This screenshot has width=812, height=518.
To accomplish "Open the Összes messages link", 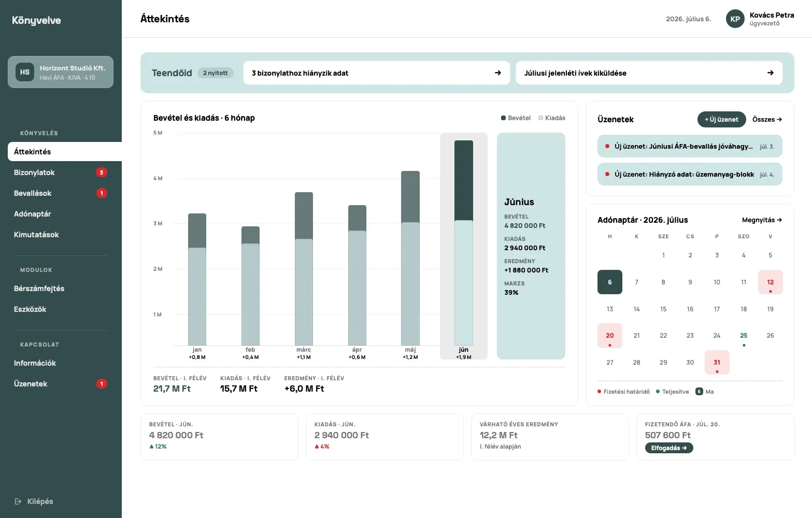I will click(767, 120).
